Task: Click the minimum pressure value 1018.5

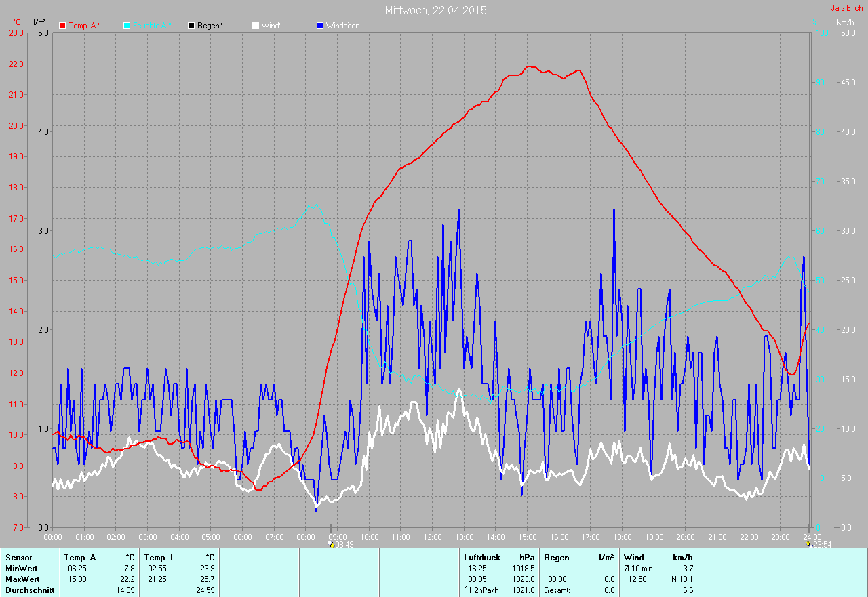Action: (524, 569)
